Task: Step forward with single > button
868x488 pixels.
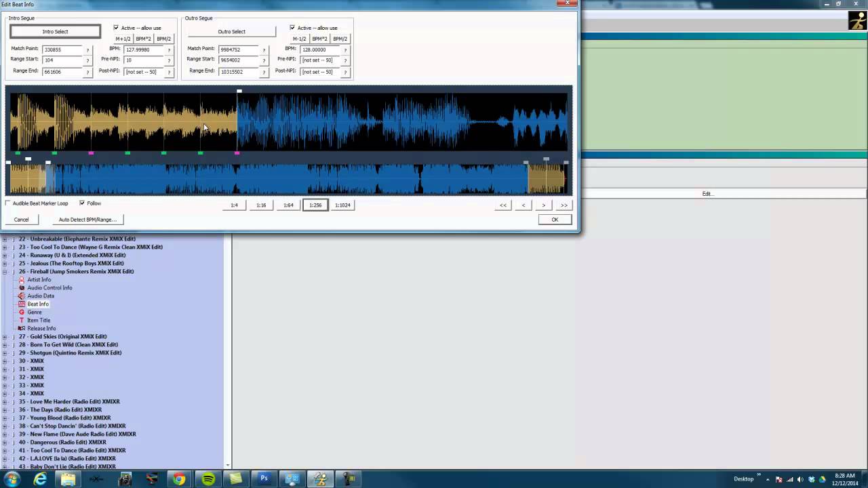Action: [543, 205]
